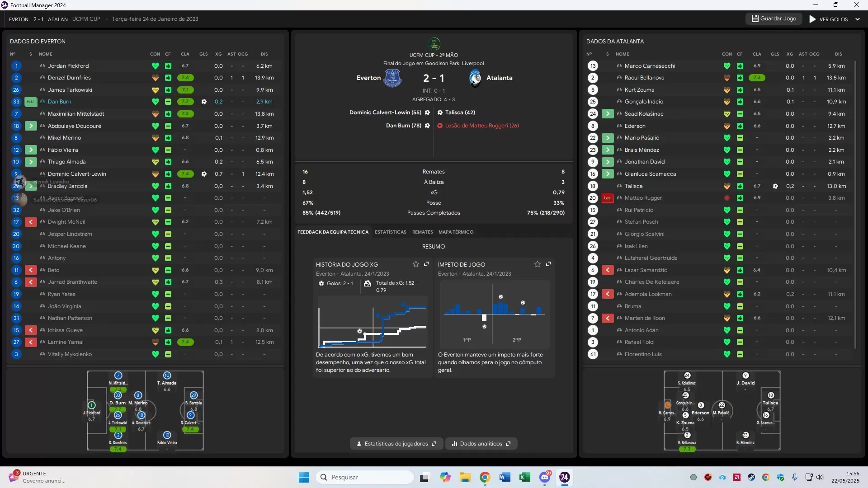The width and height of the screenshot is (868, 488).
Task: Click Beto's substituted-off arrow icon
Action: [x=31, y=270]
